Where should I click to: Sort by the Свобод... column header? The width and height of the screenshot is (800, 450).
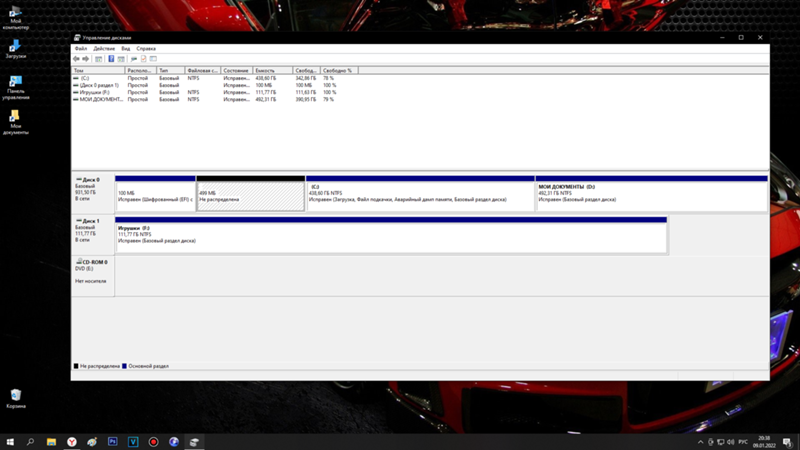[307, 70]
